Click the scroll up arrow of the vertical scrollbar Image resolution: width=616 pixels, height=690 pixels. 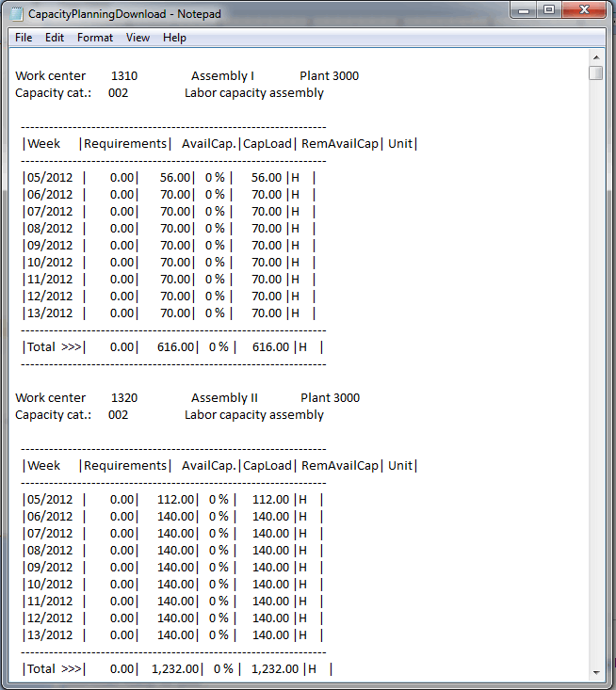pyautogui.click(x=595, y=56)
